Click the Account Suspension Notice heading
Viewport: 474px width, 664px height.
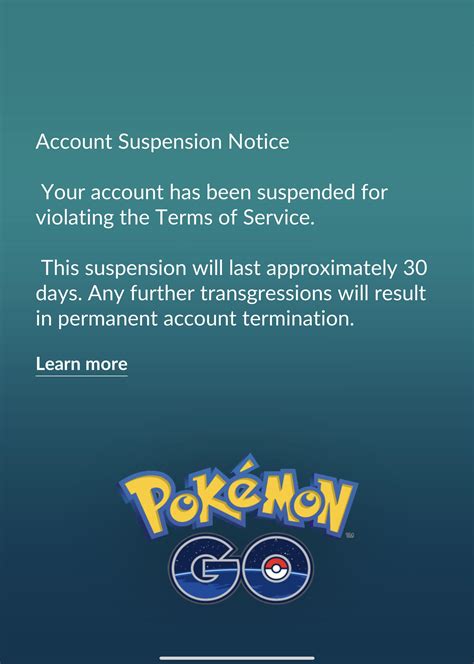163,141
